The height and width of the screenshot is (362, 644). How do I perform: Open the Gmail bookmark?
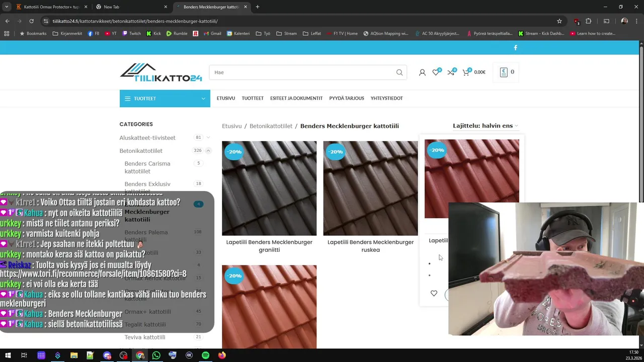[x=212, y=34]
